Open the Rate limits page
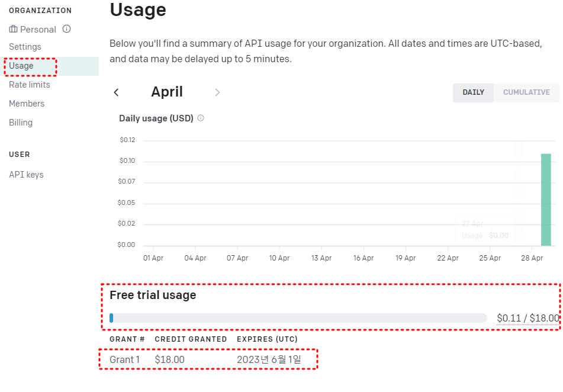 pyautogui.click(x=29, y=85)
